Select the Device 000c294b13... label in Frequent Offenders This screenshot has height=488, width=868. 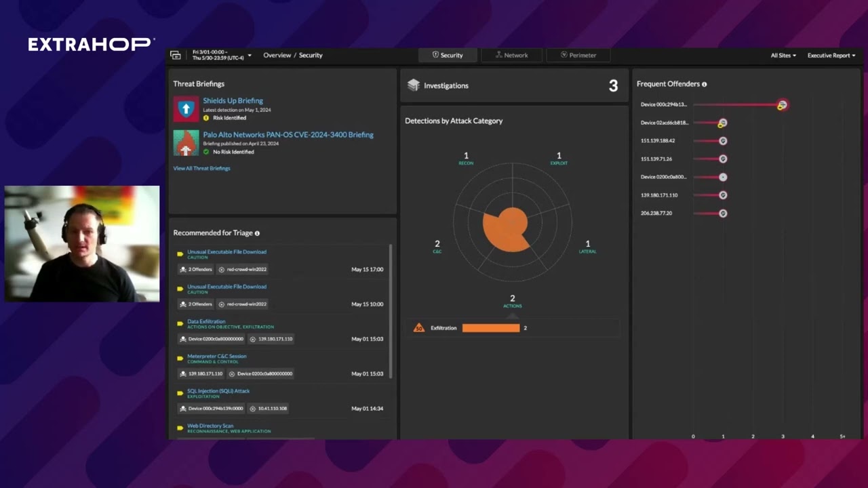[x=664, y=104]
